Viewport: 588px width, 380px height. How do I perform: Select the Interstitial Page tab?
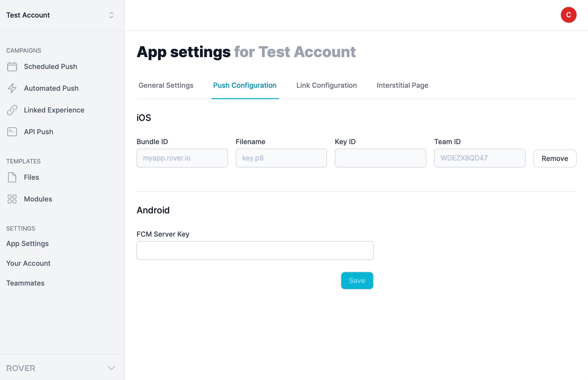pyautogui.click(x=402, y=85)
